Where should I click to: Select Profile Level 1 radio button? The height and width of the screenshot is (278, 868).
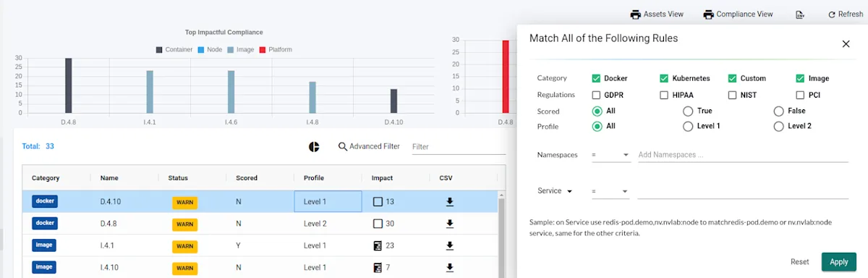click(688, 126)
